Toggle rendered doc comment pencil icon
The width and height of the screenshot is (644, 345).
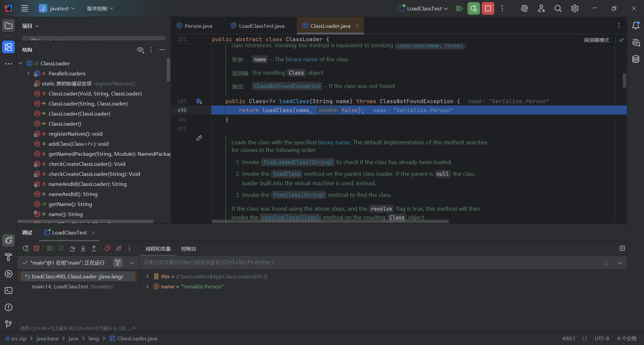tap(199, 138)
